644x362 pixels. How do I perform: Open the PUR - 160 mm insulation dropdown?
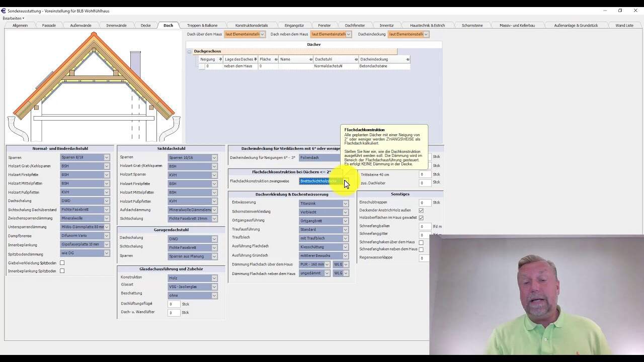pyautogui.click(x=315, y=264)
